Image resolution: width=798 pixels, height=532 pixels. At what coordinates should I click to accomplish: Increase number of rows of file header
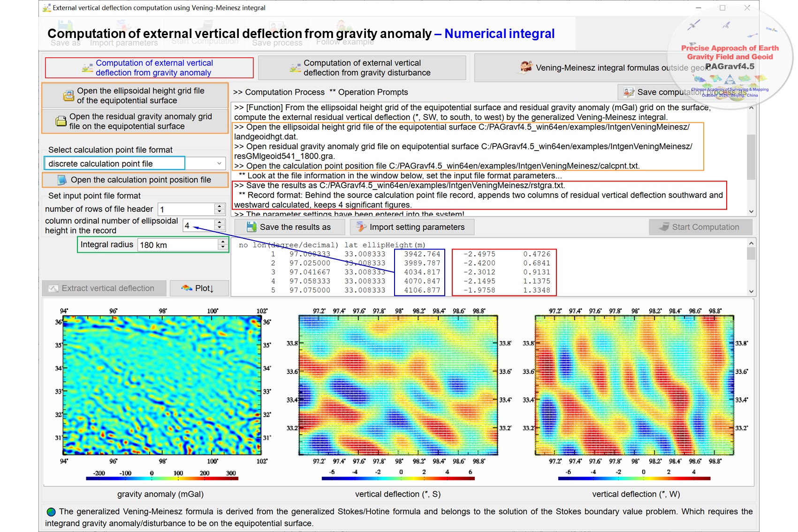tap(219, 206)
